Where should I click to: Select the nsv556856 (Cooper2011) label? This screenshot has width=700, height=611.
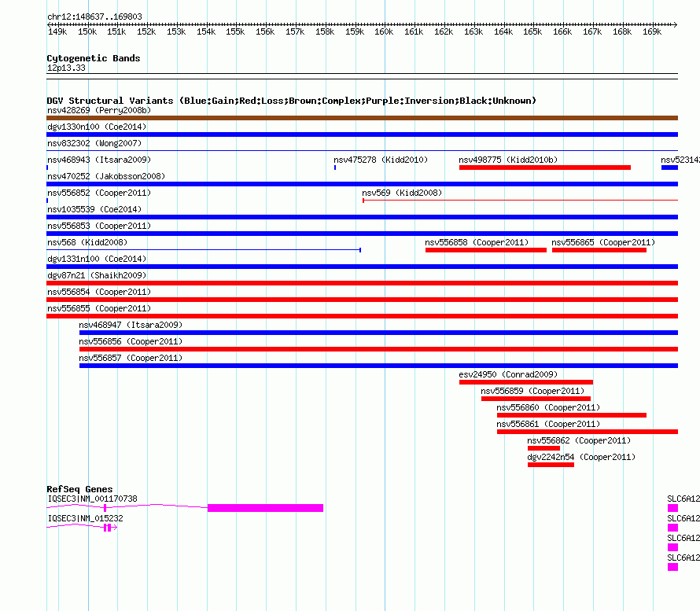[x=131, y=341]
